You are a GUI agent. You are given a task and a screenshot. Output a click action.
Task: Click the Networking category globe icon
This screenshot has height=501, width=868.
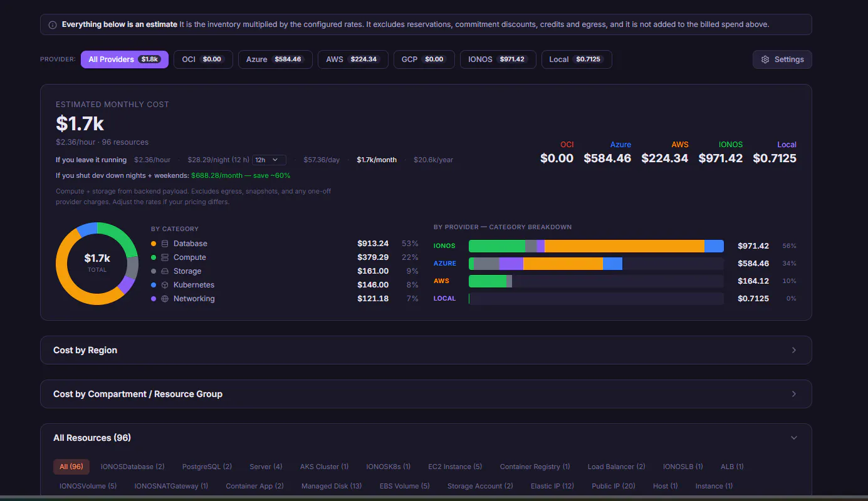click(x=165, y=299)
